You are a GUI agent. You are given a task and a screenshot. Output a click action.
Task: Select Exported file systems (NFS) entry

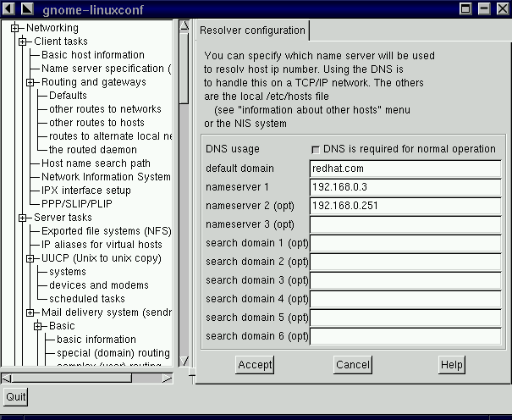(x=101, y=231)
